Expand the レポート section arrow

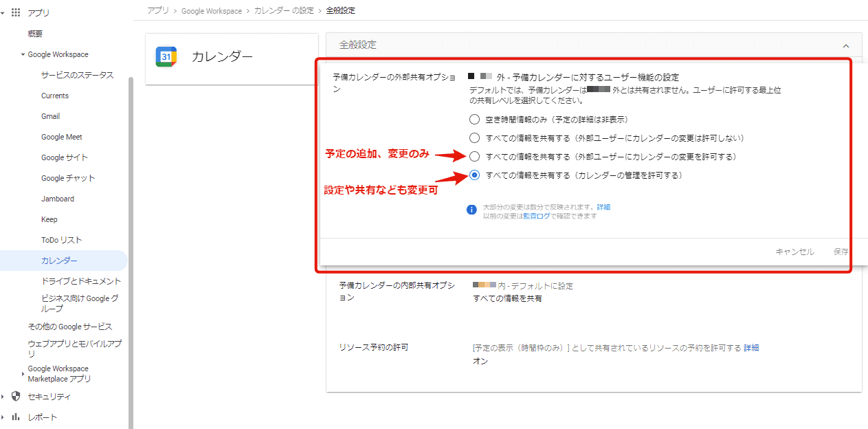[x=3, y=417]
